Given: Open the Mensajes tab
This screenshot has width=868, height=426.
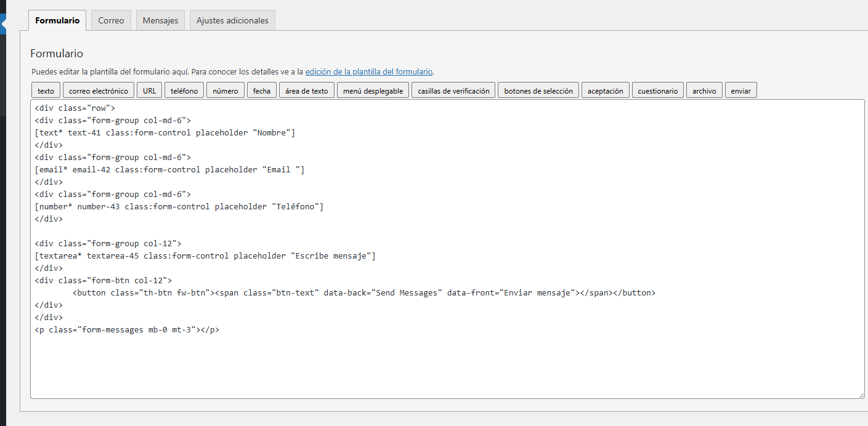Looking at the screenshot, I should [160, 20].
